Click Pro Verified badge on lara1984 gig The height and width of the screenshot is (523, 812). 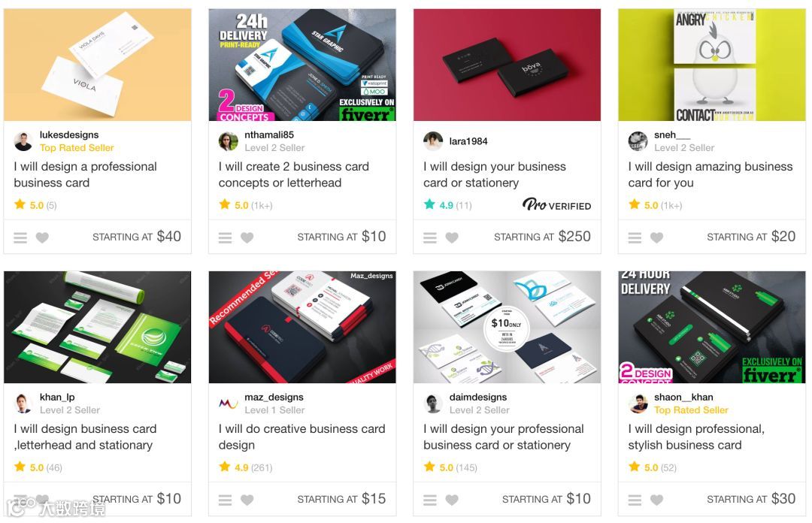click(556, 204)
